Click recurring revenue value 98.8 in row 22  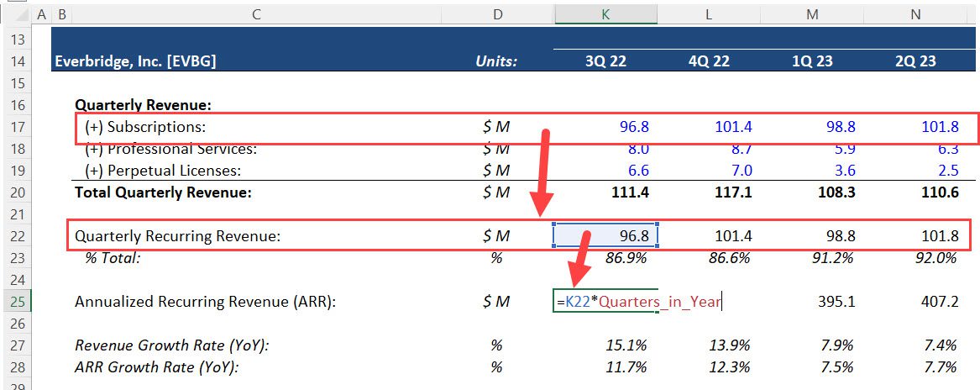(x=840, y=236)
